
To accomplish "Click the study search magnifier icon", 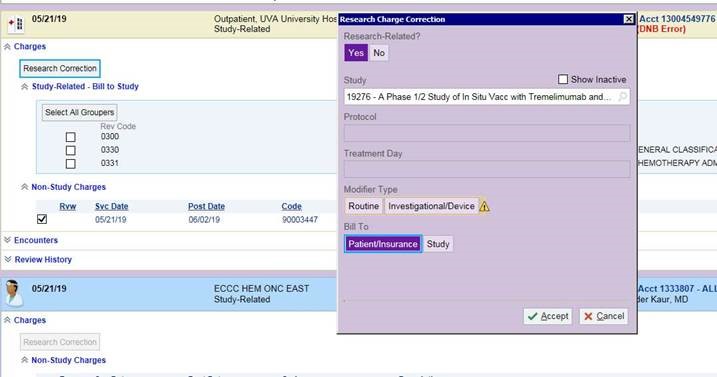I will tap(622, 97).
